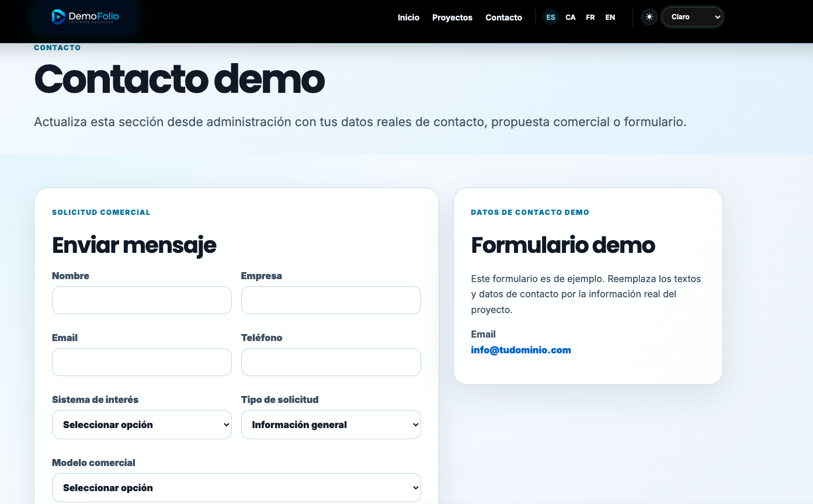813x504 pixels.
Task: Open the Inicio menu item
Action: [x=409, y=18]
